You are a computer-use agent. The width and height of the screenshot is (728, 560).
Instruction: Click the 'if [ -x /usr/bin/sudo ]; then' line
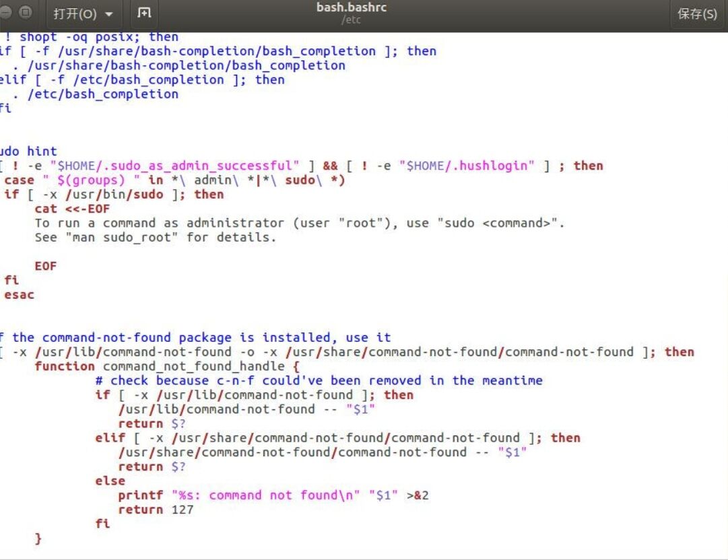point(114,195)
